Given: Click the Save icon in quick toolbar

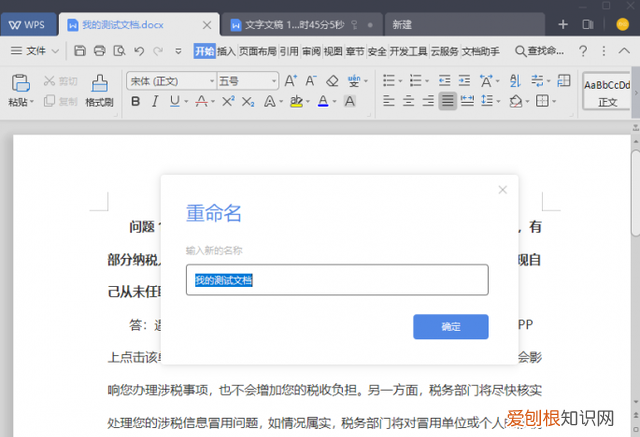Looking at the screenshot, I should tap(80, 51).
